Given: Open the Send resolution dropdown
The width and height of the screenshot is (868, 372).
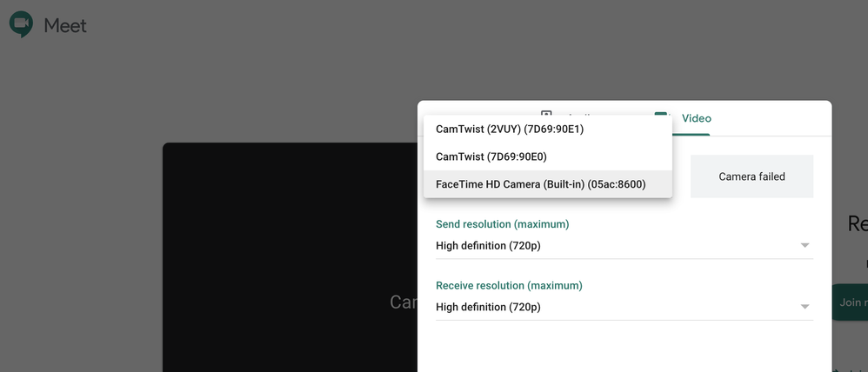Looking at the screenshot, I should 624,245.
